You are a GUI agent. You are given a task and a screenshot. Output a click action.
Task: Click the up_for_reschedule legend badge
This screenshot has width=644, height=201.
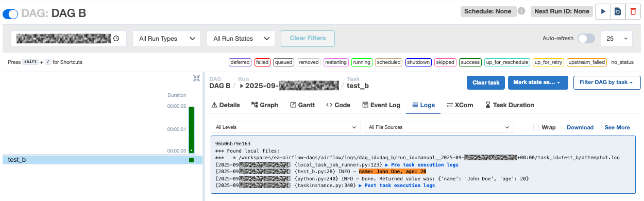click(507, 62)
